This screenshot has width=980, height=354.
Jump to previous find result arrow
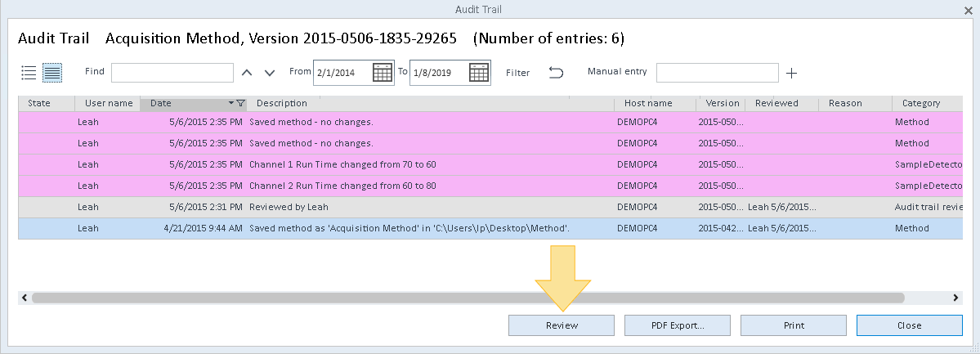[x=247, y=73]
